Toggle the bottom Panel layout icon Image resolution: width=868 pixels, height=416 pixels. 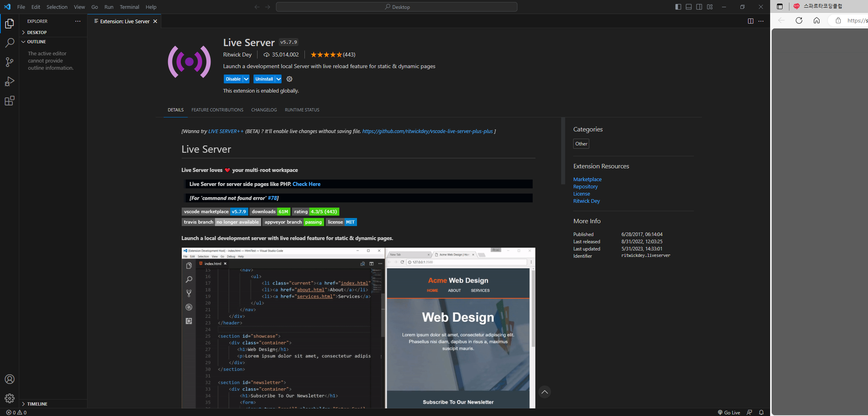coord(689,7)
